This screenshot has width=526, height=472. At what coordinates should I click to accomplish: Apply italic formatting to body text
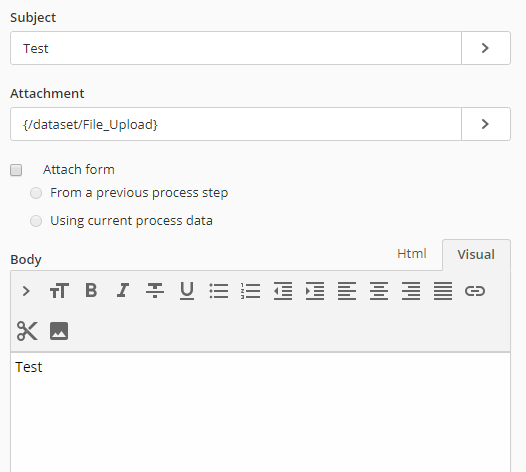123,291
